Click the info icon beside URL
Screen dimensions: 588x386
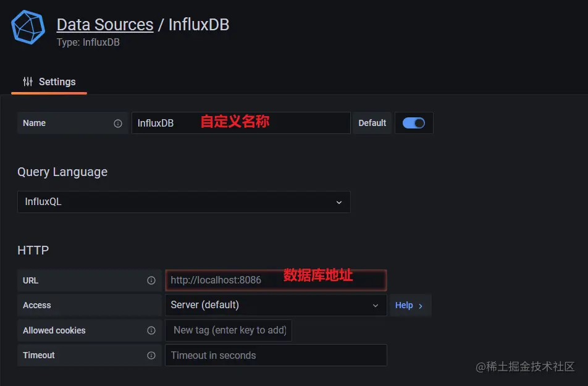151,280
